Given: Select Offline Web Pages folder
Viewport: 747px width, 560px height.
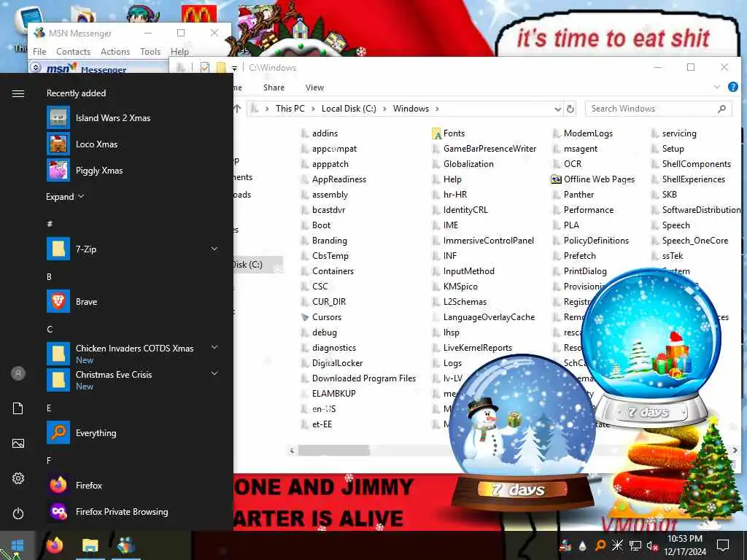Looking at the screenshot, I should (592, 179).
